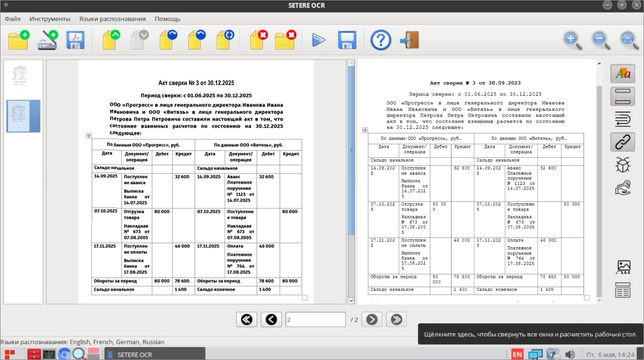The width and height of the screenshot is (644, 360).
Task: Click the import PDF icon
Action: pos(76,40)
